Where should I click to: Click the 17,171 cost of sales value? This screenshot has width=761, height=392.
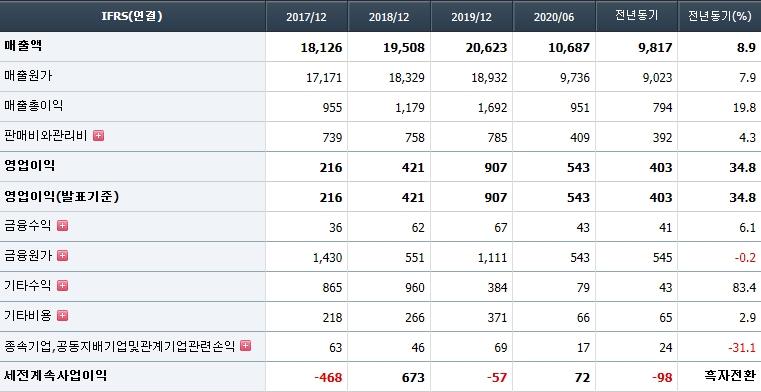[324, 78]
